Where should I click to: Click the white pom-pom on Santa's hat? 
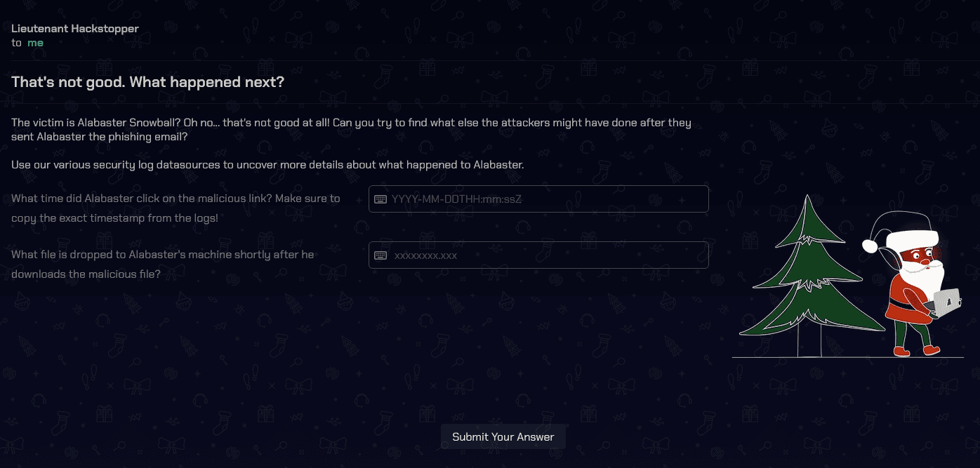pos(870,246)
